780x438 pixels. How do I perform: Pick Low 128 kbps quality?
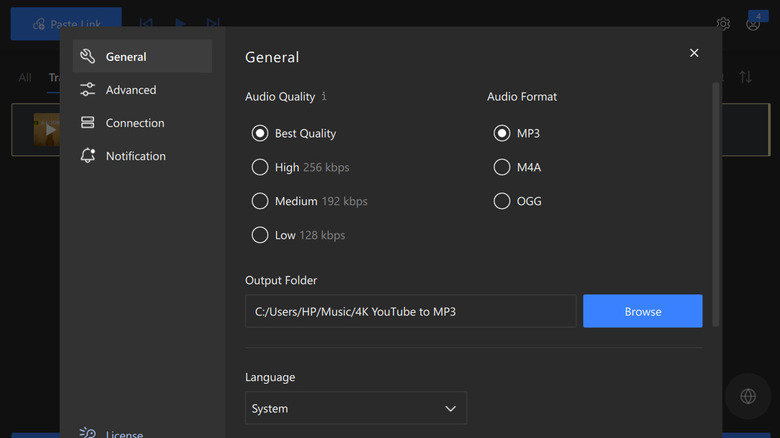(x=260, y=235)
